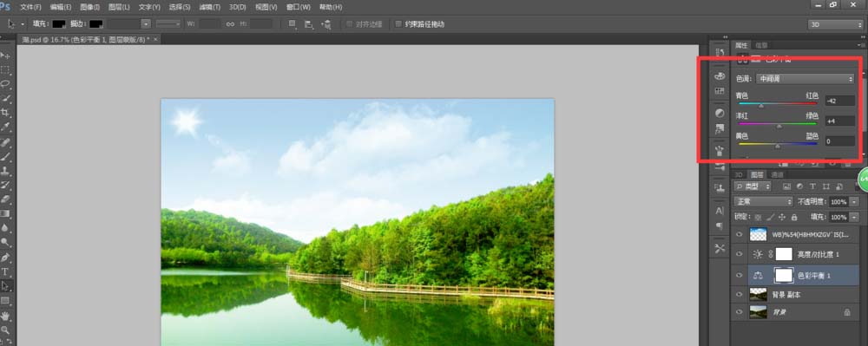The image size is (868, 346).
Task: Open path operations icon in options bar
Action: click(x=293, y=24)
